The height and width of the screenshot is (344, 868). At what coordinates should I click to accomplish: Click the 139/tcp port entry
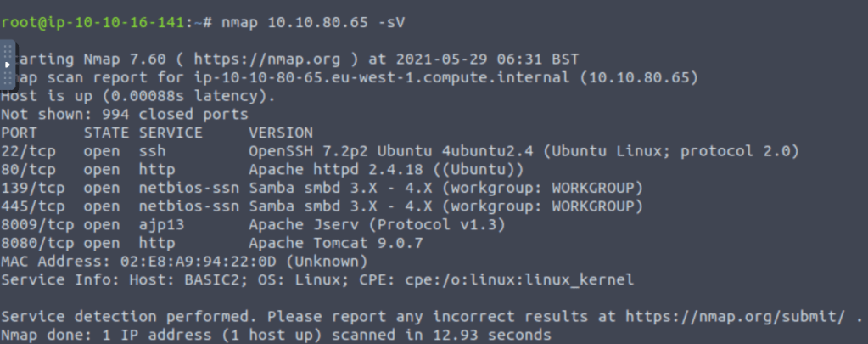[37, 187]
